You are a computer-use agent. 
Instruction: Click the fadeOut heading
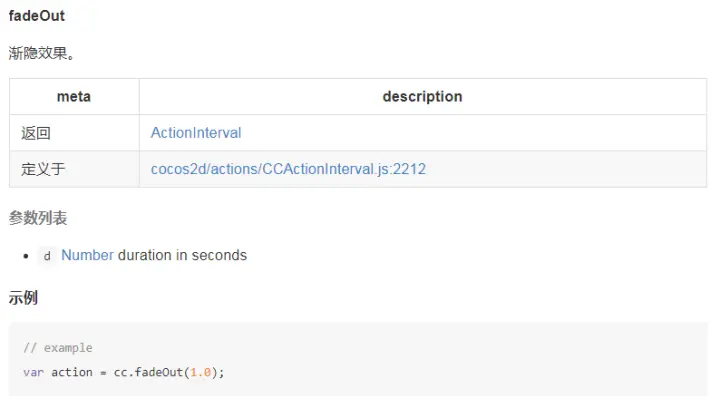tap(37, 16)
